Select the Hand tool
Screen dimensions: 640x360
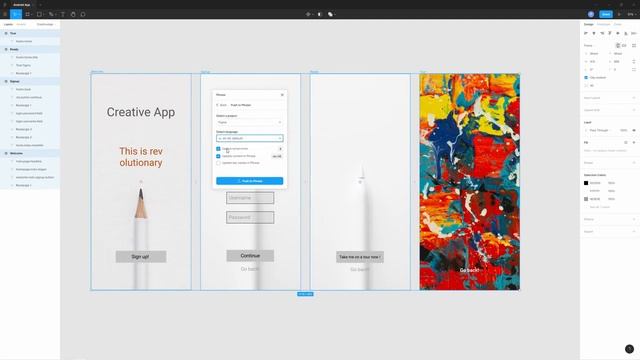(73, 14)
